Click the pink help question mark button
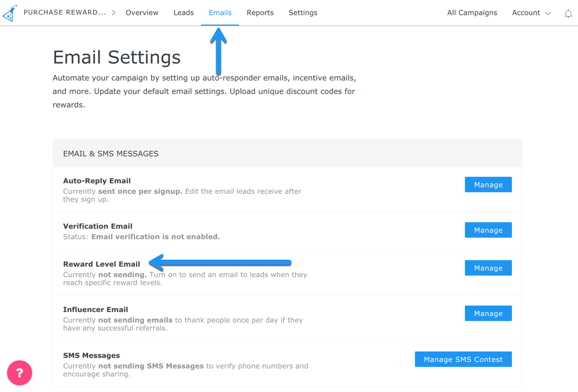Screen dimensions: 578x392 point(19,373)
